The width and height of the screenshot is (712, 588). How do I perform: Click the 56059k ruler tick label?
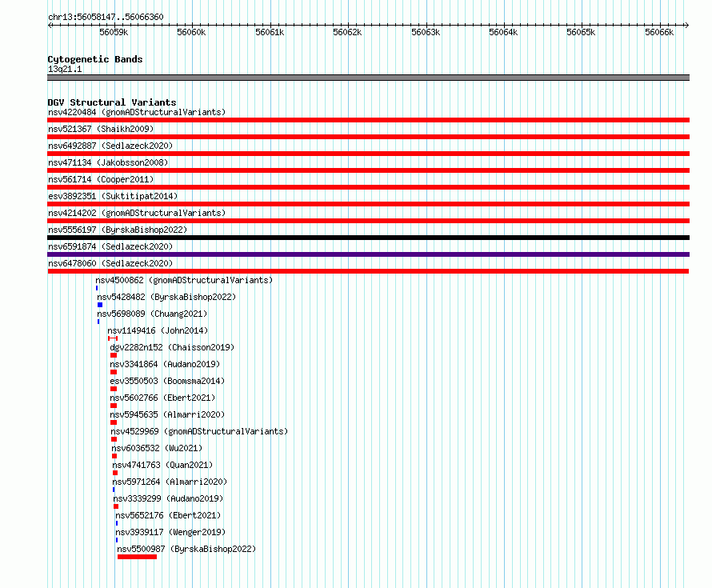pos(114,32)
